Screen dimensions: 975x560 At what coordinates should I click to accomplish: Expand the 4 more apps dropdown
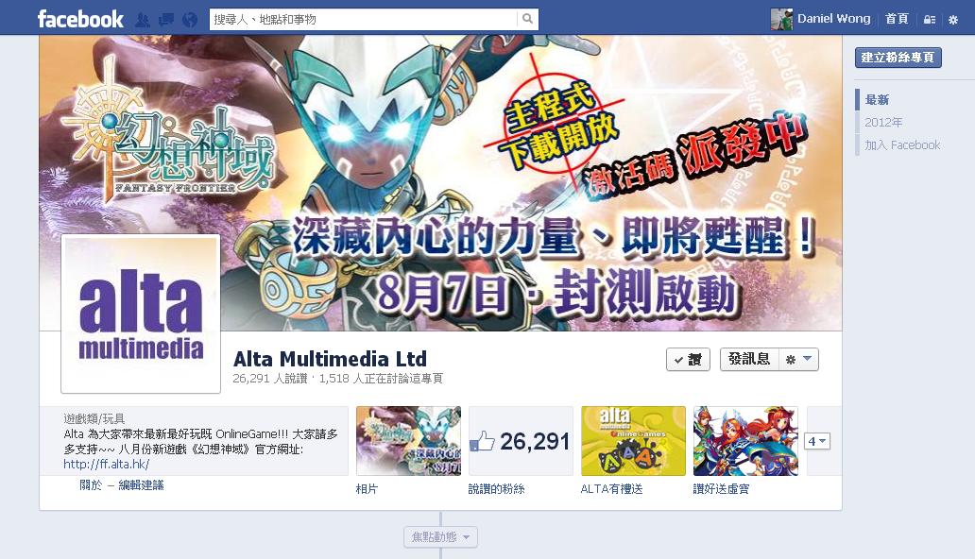coord(817,441)
